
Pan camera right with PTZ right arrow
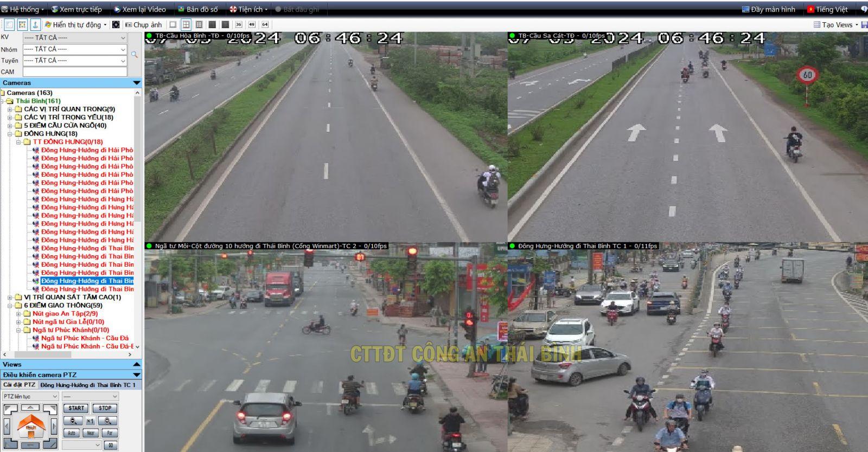(x=54, y=427)
